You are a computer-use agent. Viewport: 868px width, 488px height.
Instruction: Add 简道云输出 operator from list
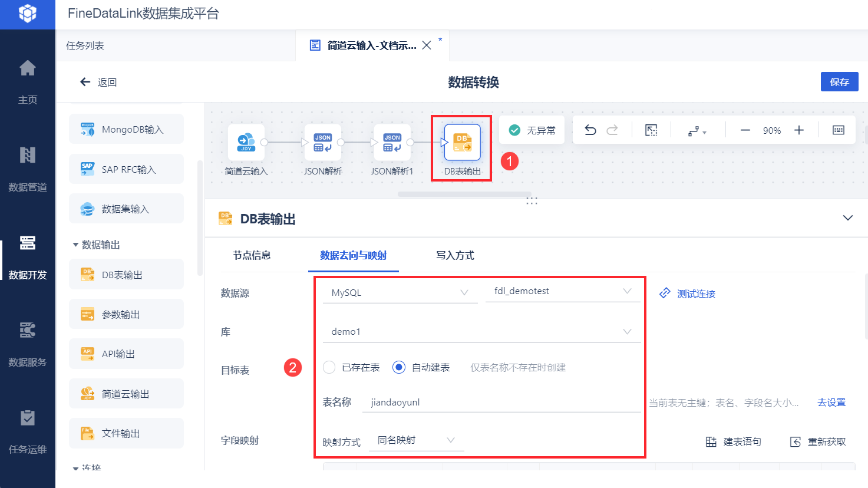[x=126, y=394]
